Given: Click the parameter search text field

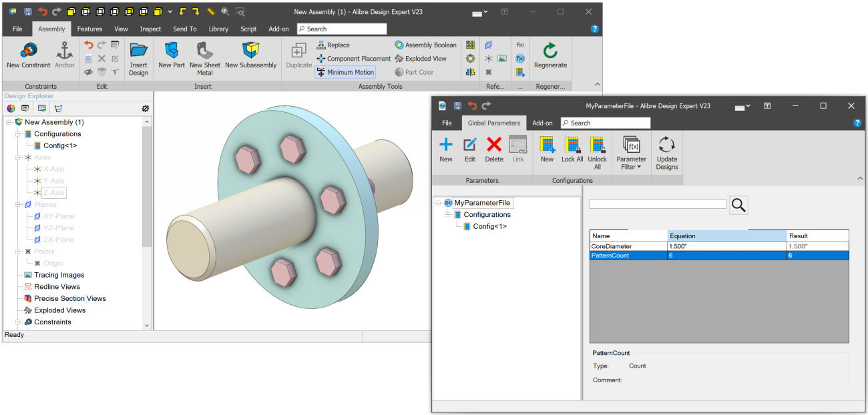Looking at the screenshot, I should pos(658,204).
